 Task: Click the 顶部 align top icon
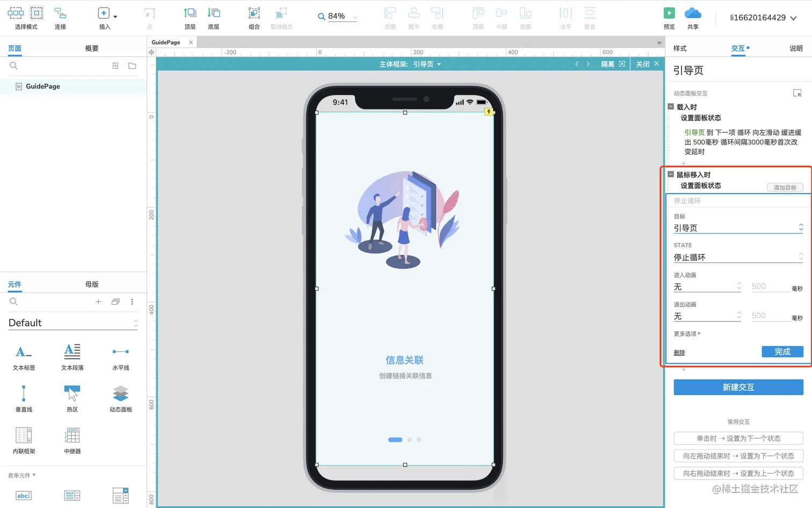[x=478, y=13]
